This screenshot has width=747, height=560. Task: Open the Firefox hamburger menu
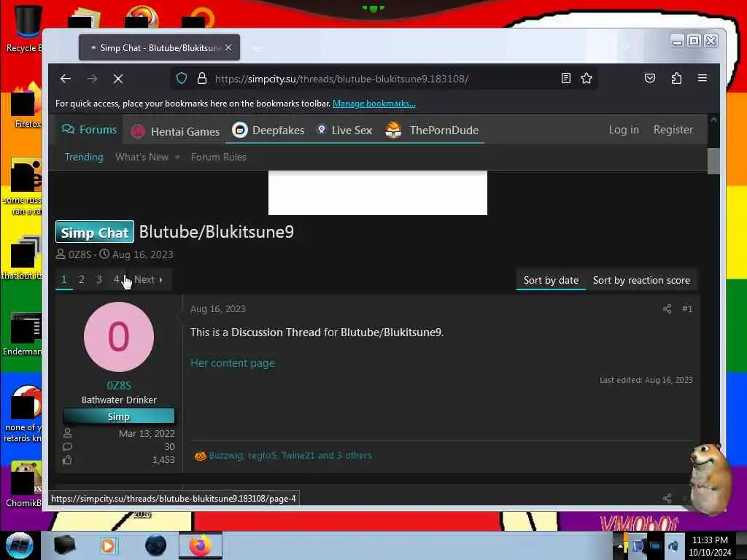703,78
